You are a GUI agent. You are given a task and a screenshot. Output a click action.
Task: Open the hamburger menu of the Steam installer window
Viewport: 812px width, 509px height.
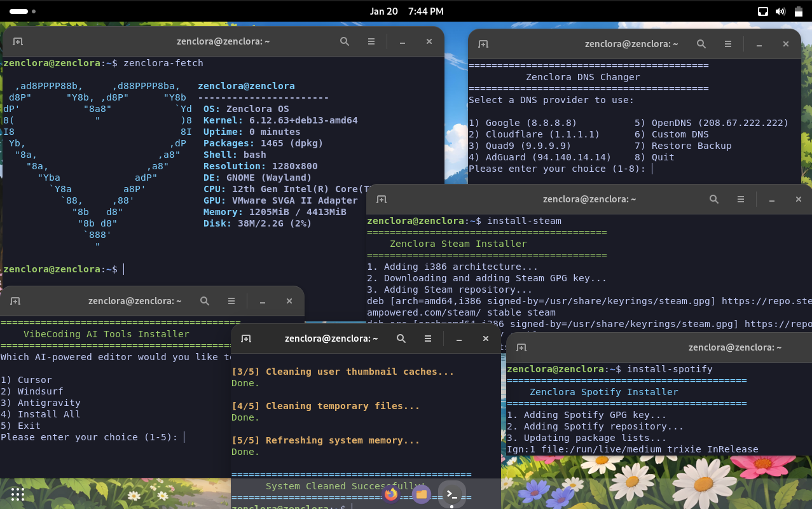[741, 199]
